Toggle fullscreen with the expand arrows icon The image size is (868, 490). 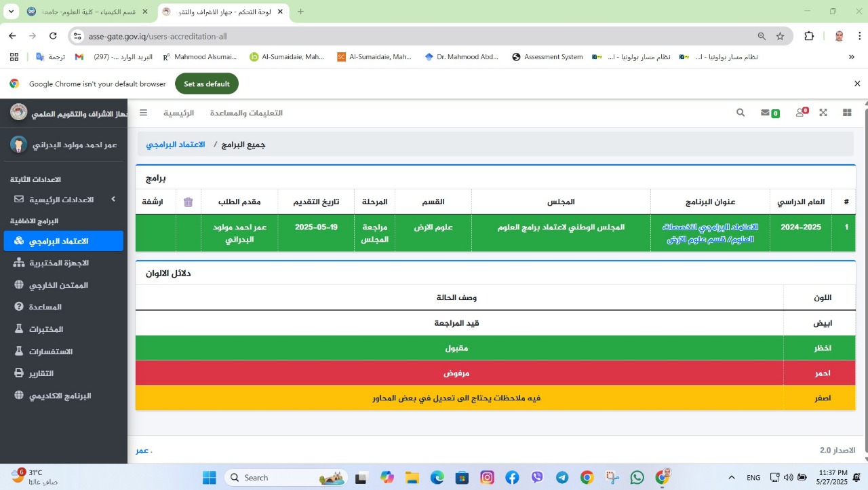click(x=823, y=113)
